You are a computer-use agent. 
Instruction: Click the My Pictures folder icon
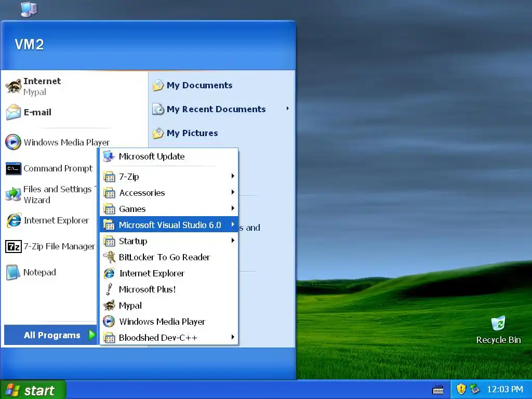(158, 133)
